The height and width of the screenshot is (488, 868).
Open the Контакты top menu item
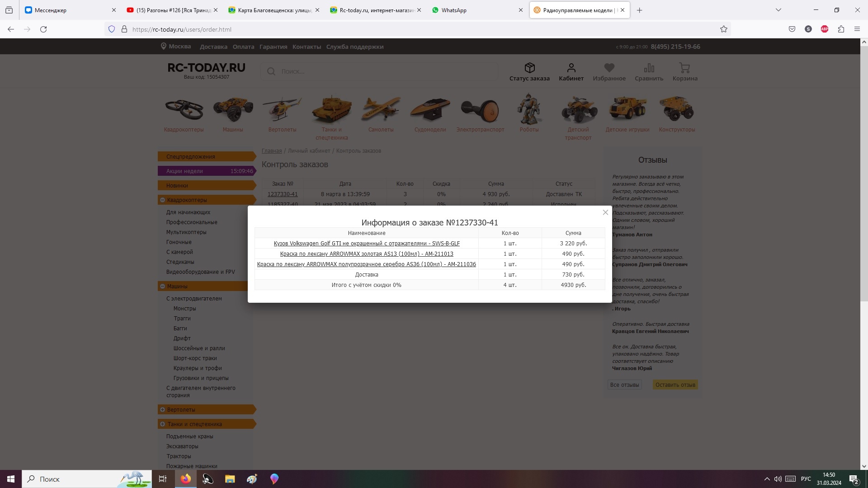[307, 47]
